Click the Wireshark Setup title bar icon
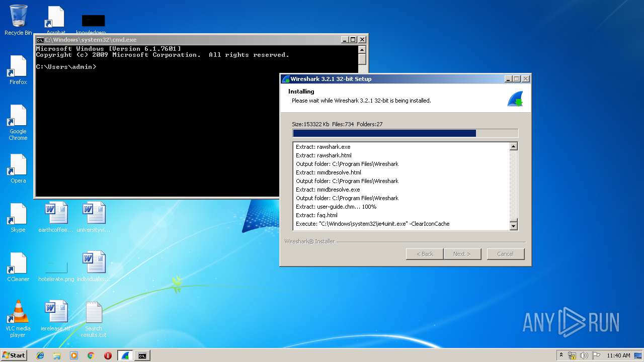Image resolution: width=644 pixels, height=362 pixels. click(286, 79)
